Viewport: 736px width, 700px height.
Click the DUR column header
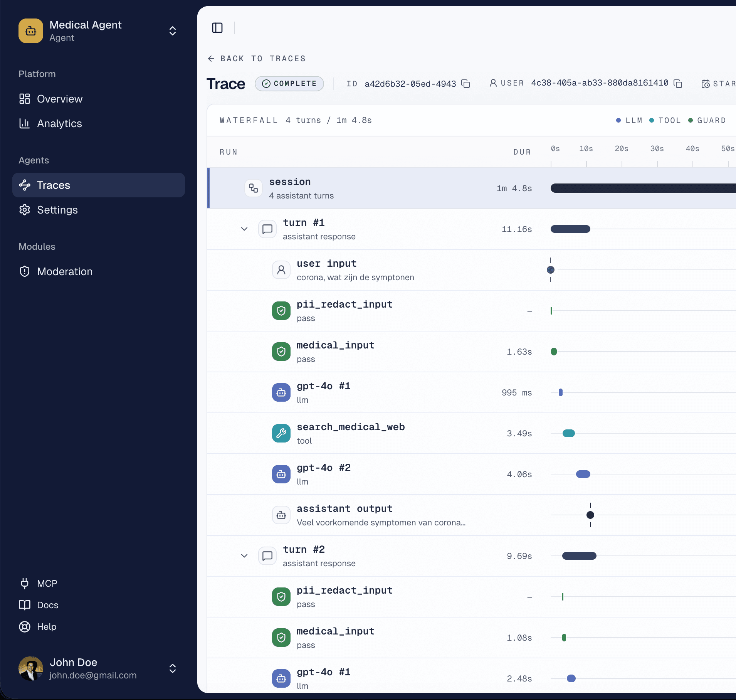(522, 152)
